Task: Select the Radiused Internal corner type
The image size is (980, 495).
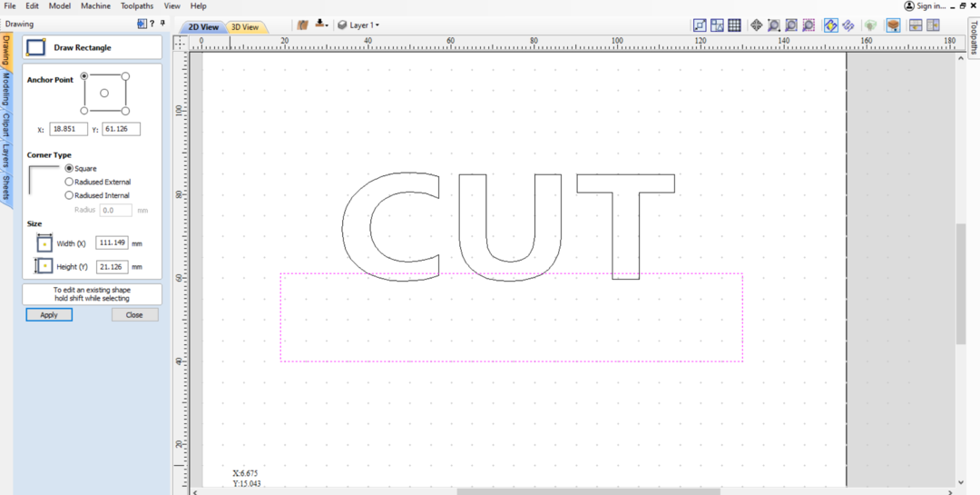Action: (x=70, y=195)
